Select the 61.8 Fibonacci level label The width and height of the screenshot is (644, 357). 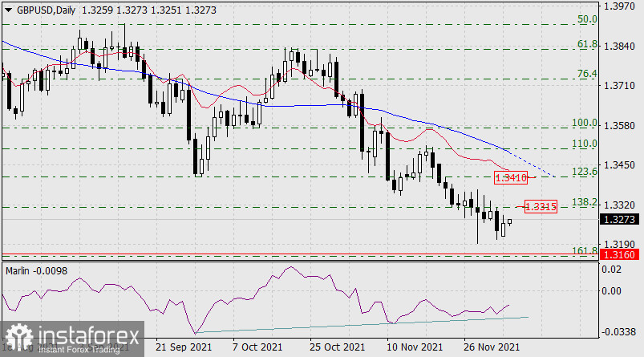pos(588,45)
